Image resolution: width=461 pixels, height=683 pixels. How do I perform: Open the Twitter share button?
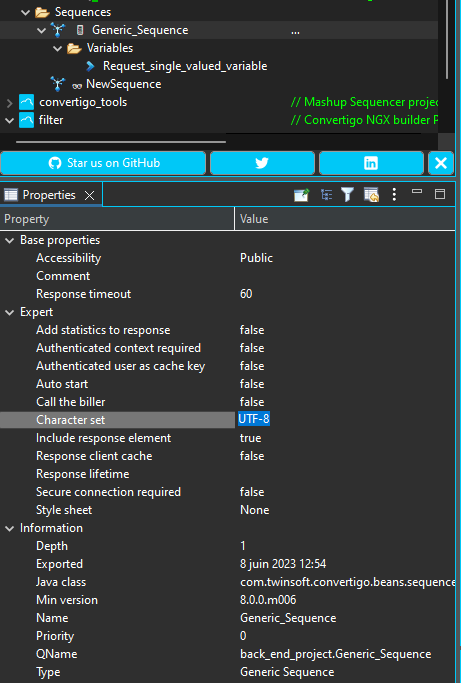[x=262, y=163]
